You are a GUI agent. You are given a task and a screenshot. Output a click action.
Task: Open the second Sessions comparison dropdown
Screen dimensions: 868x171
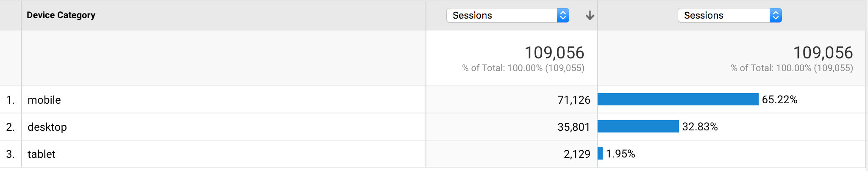pyautogui.click(x=730, y=15)
